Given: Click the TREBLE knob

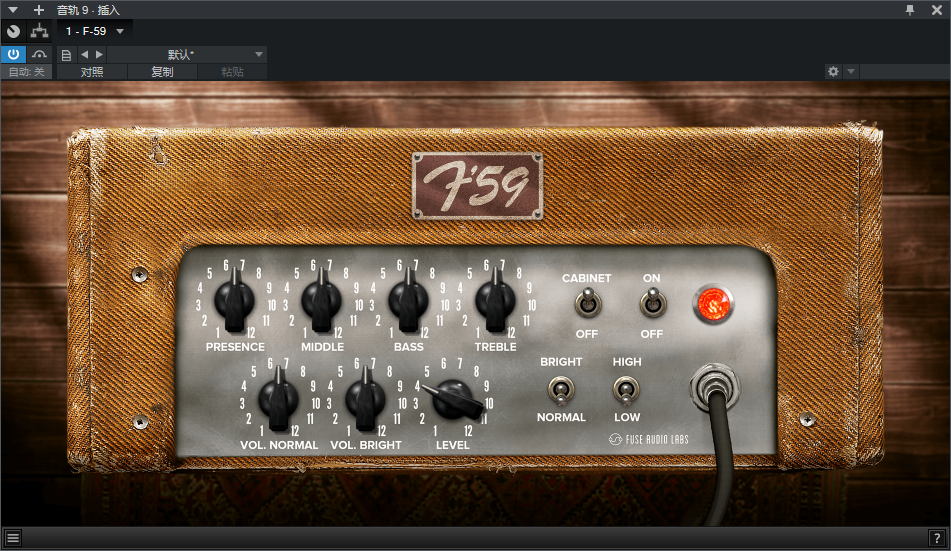Looking at the screenshot, I should [x=496, y=300].
